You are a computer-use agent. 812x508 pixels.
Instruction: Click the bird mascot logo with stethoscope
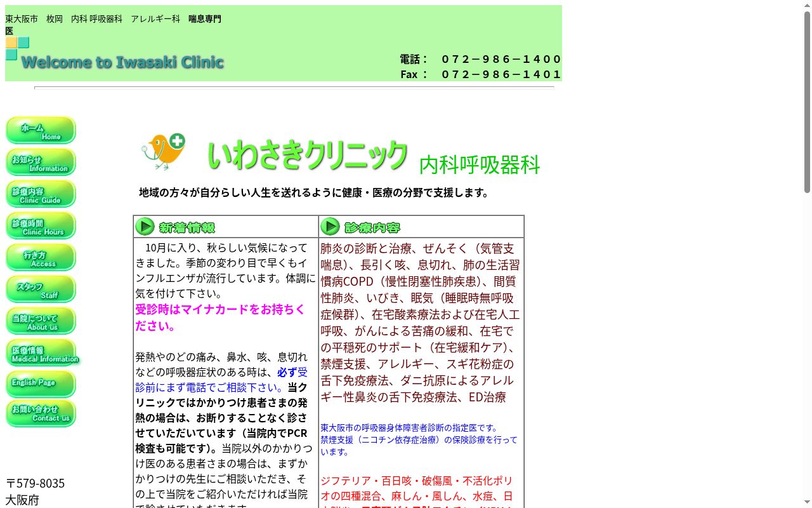[163, 151]
